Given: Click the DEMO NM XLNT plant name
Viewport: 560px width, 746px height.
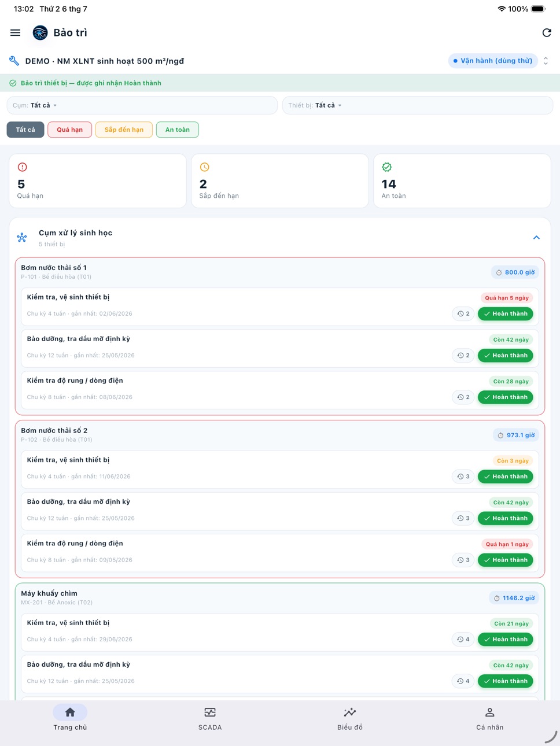Looking at the screenshot, I should click(105, 61).
